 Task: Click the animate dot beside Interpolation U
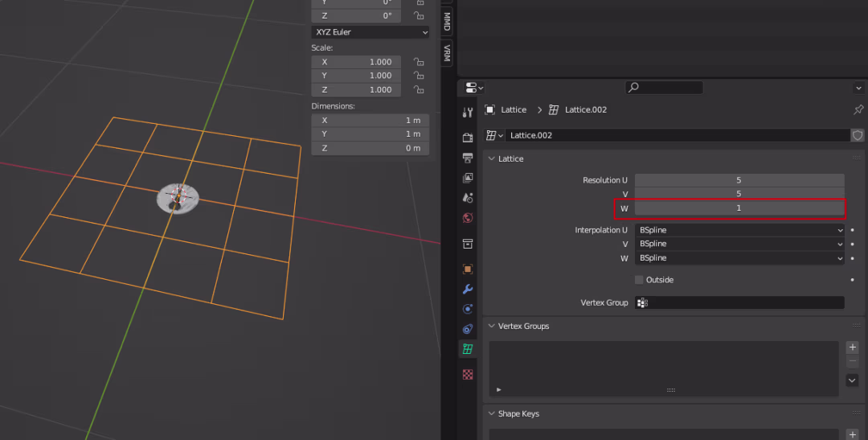click(852, 230)
